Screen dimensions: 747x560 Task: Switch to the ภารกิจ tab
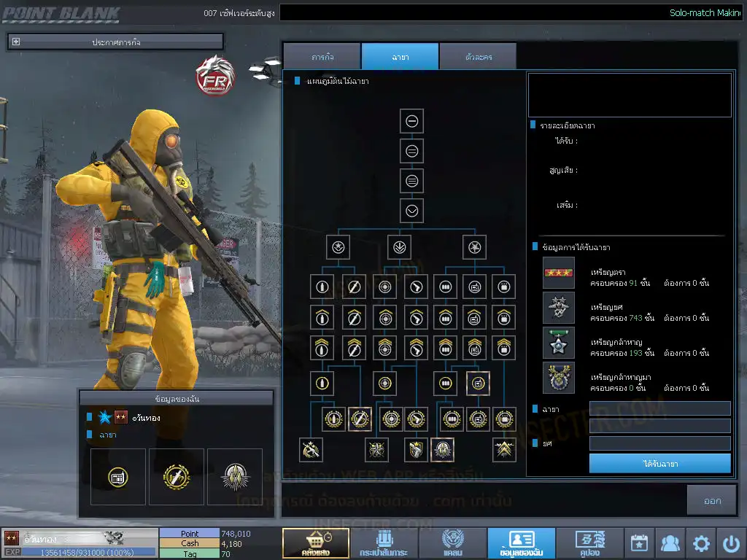(322, 56)
